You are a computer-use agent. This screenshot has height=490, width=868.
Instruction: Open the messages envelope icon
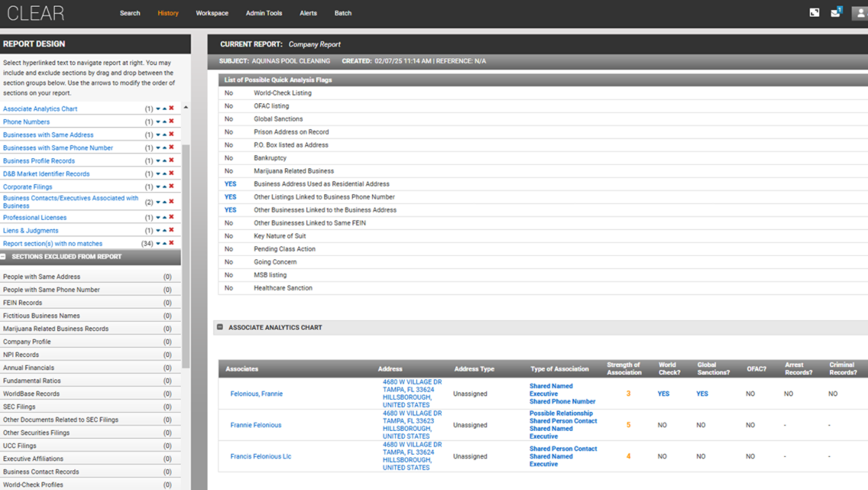[835, 13]
